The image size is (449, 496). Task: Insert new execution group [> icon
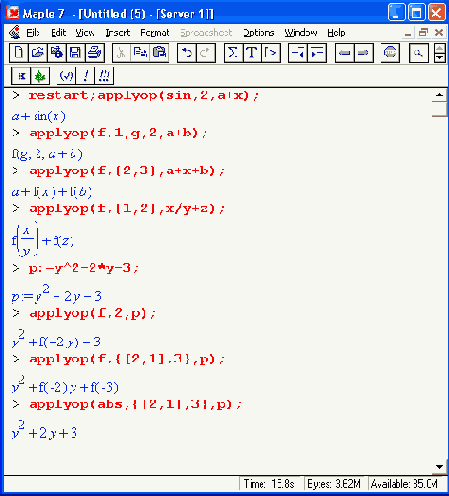270,53
